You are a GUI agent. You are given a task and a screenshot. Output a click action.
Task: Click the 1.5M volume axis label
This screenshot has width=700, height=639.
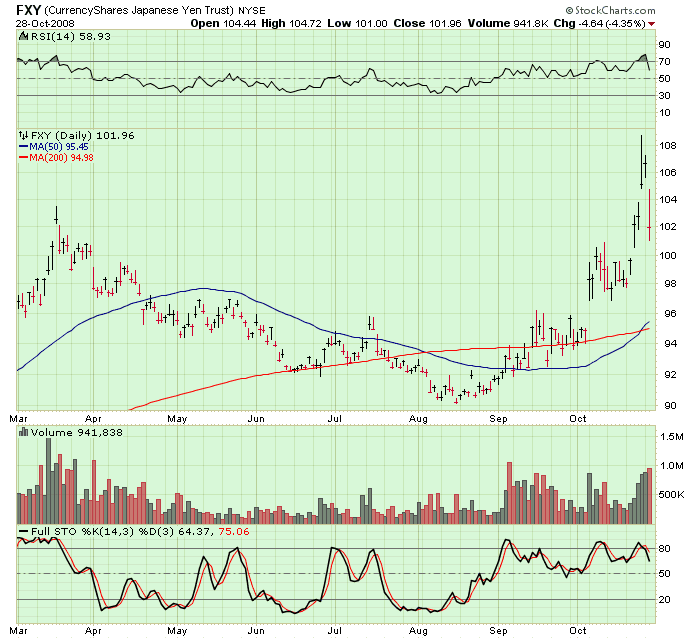tap(671, 436)
